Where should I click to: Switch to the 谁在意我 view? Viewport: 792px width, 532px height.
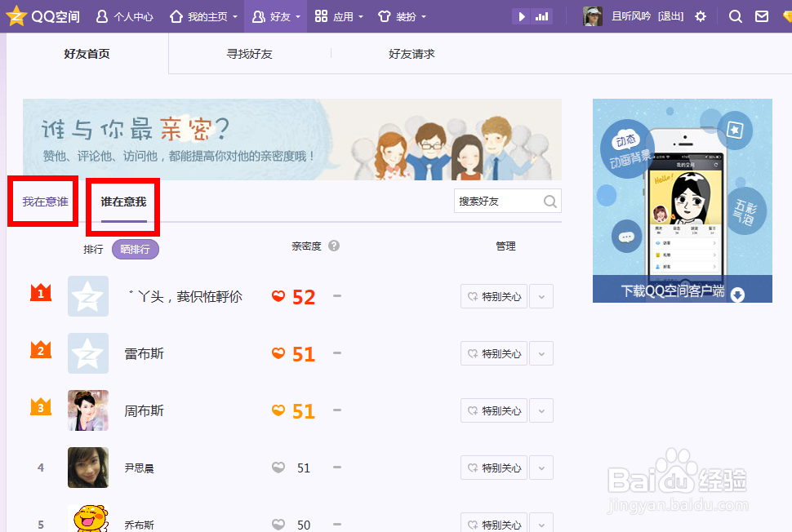point(122,202)
